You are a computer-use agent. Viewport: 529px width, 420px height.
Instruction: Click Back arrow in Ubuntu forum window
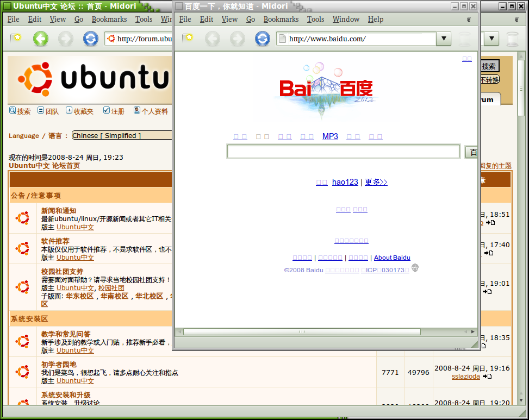[x=41, y=39]
